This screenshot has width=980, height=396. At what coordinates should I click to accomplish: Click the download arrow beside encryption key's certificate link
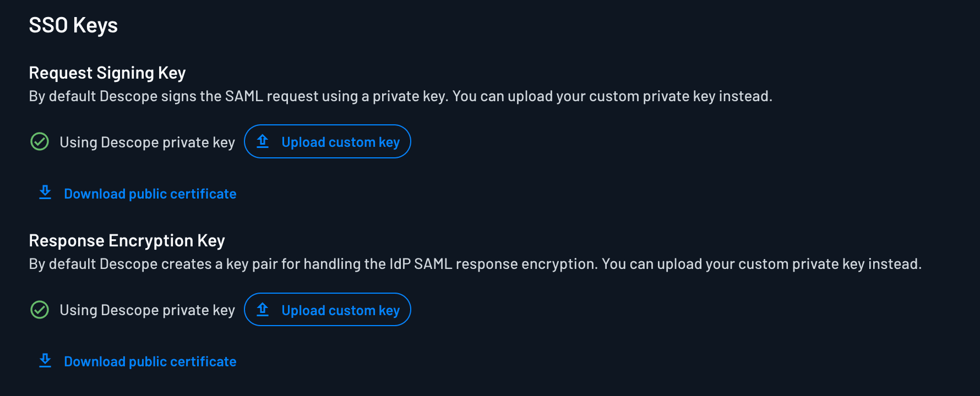coord(45,360)
